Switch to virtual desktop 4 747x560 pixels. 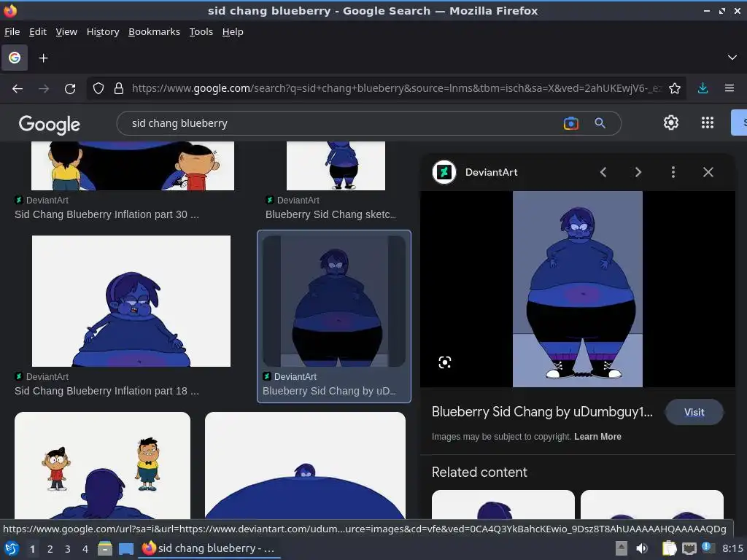tap(85, 549)
